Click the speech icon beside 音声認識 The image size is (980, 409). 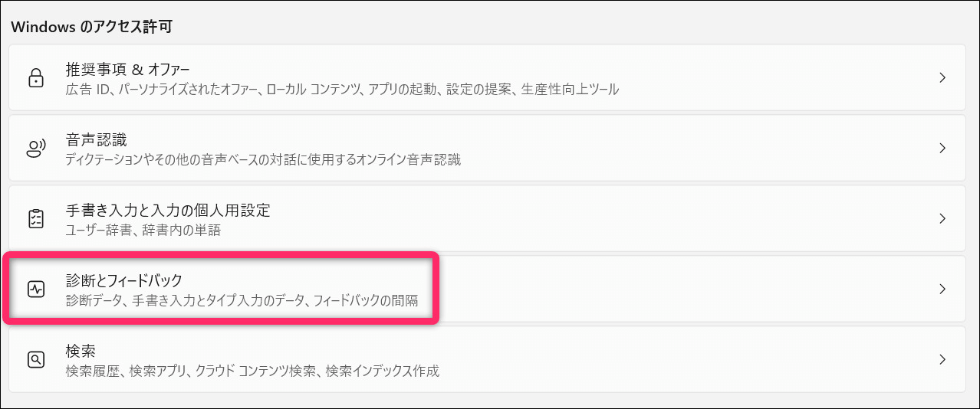point(35,149)
